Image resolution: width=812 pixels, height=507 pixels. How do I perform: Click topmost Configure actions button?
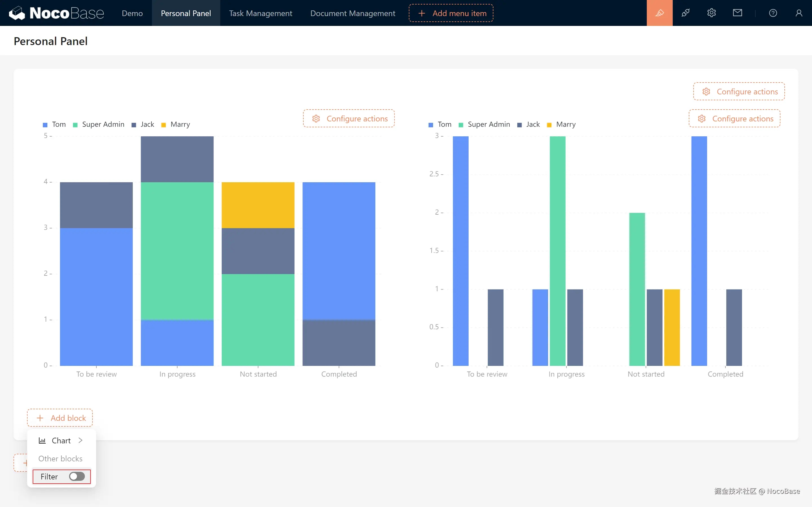[739, 92]
